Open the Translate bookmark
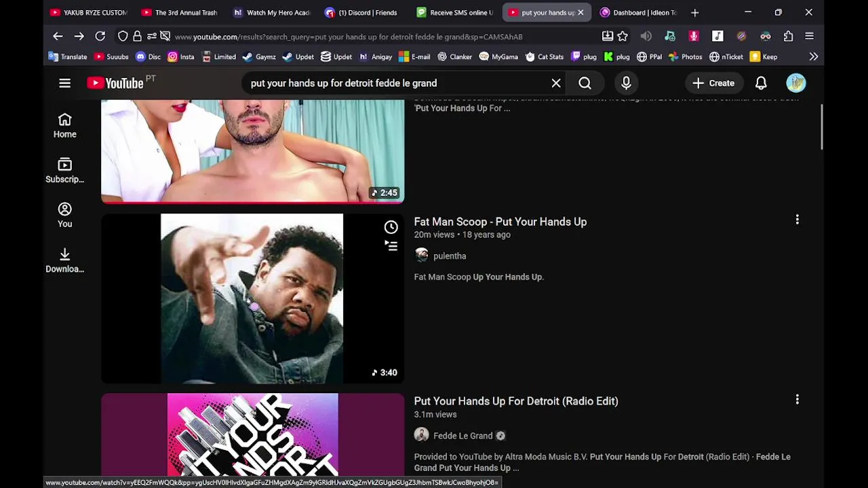The image size is (868, 488). click(67, 57)
